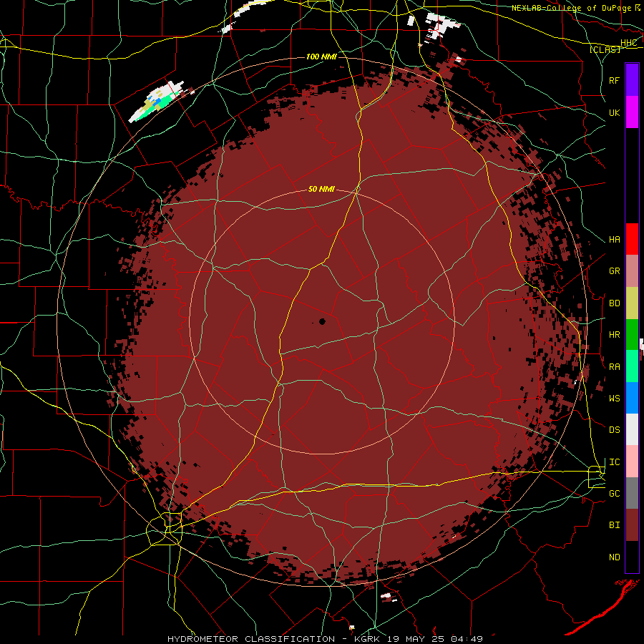
Task: Pick the mint green RA legend swatch
Action: point(632,366)
